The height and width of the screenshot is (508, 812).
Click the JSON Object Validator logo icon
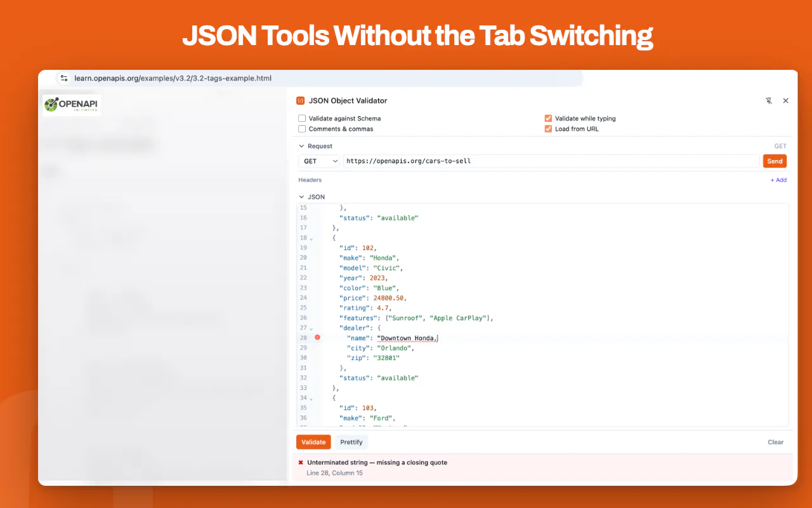tap(300, 100)
